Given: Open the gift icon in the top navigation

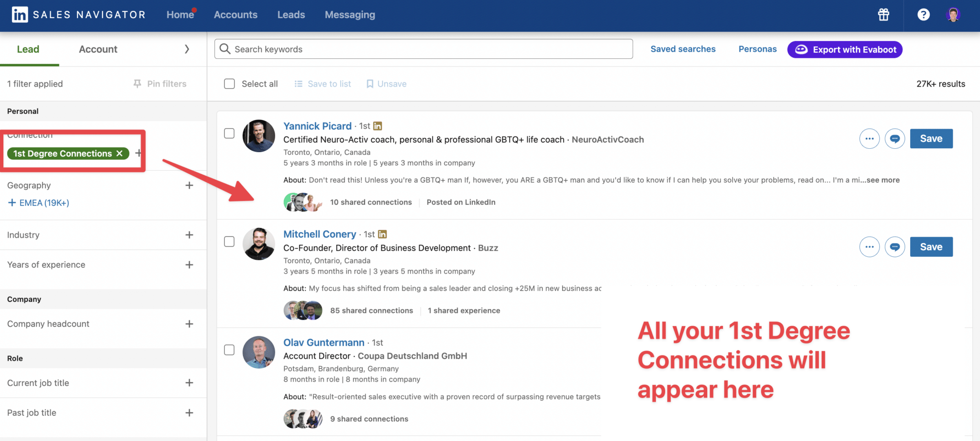Looking at the screenshot, I should click(x=883, y=15).
